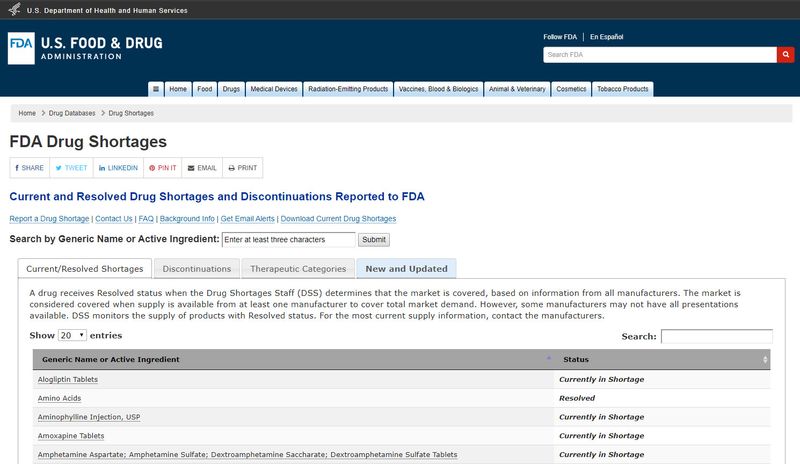
Task: Click the Resolved status for Amino Acids
Action: pos(577,398)
